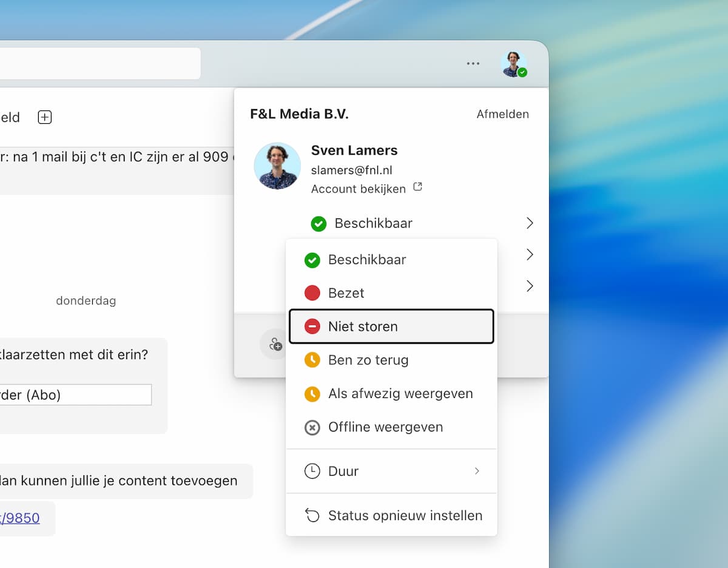
Task: Click the clock icon next to Duur
Action: coord(312,472)
